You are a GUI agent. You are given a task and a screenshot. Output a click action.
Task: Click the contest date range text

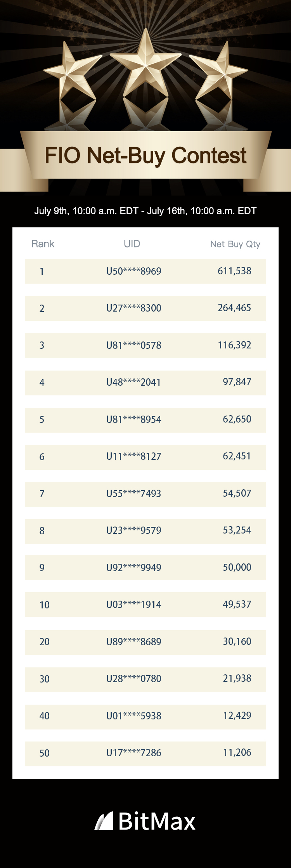point(145,211)
